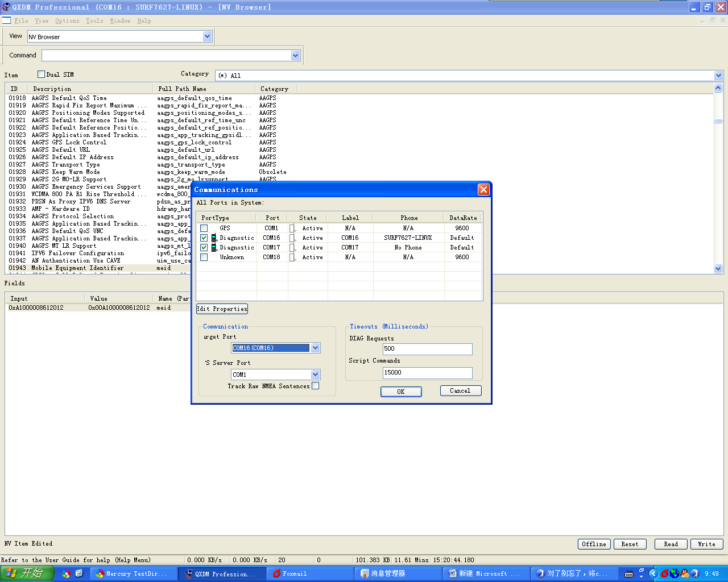Switch to Mercury TestDirector in the taskbar

(x=133, y=573)
